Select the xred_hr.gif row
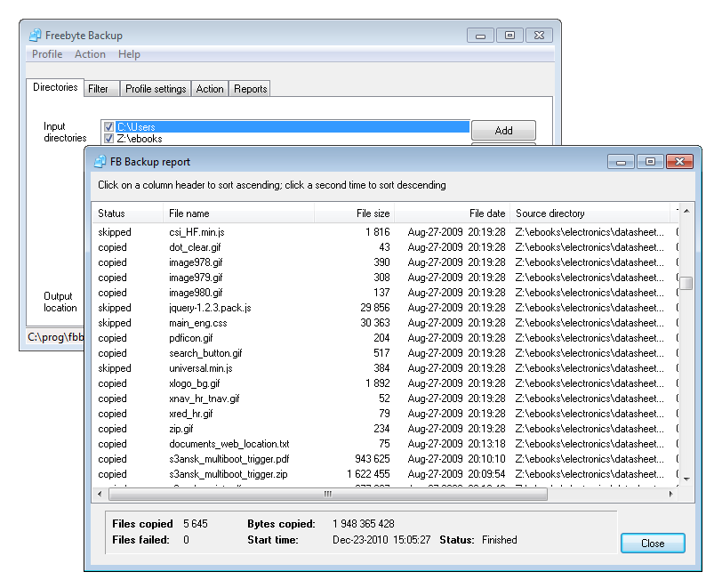Image resolution: width=722 pixels, height=588 pixels. click(x=385, y=414)
